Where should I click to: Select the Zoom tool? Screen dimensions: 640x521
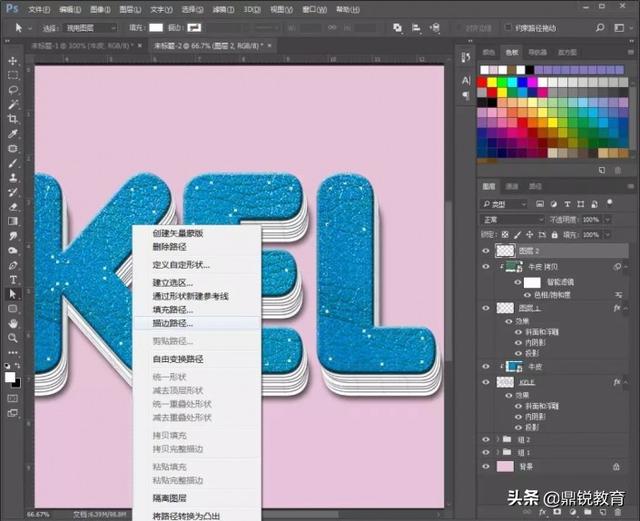[13, 338]
